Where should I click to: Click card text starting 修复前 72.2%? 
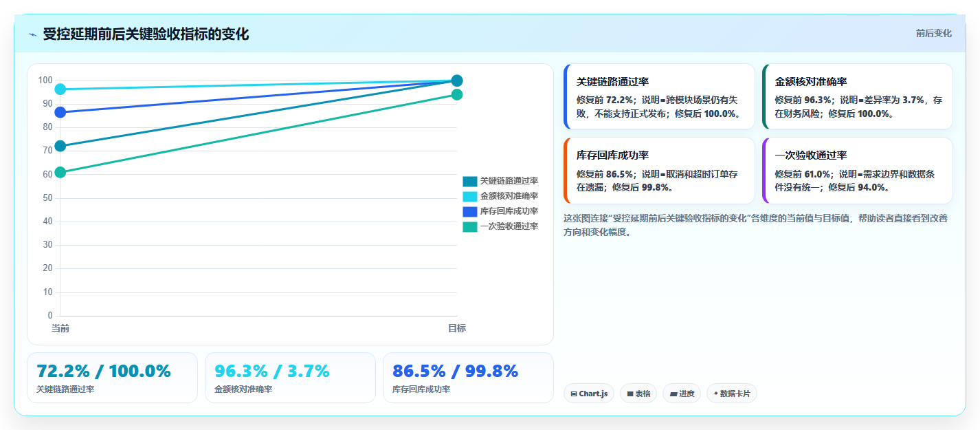point(659,107)
